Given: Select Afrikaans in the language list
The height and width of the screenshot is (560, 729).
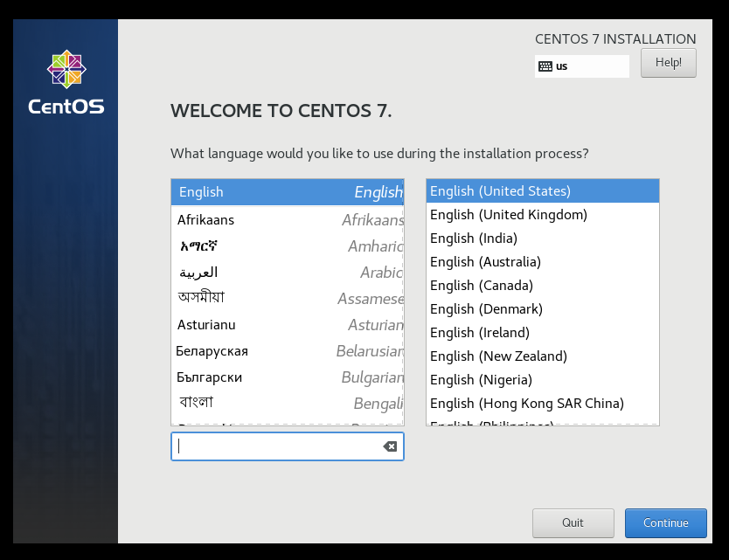Looking at the screenshot, I should pyautogui.click(x=288, y=220).
